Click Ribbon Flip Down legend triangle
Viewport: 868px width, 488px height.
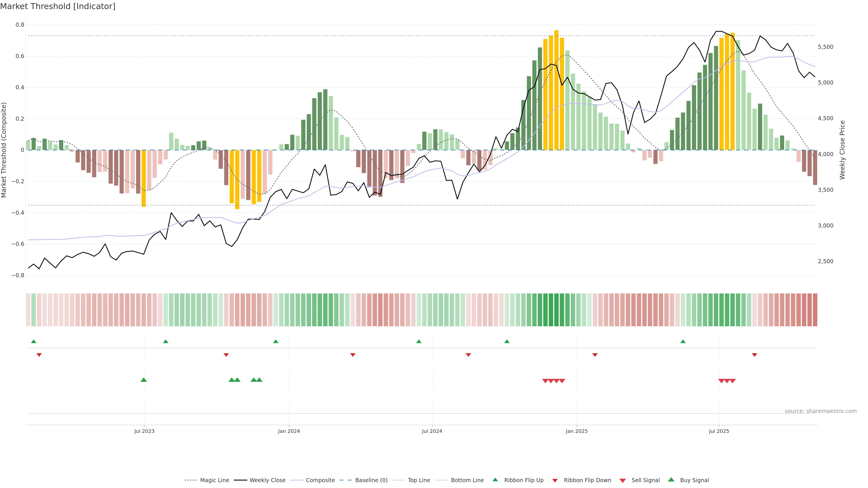555,481
